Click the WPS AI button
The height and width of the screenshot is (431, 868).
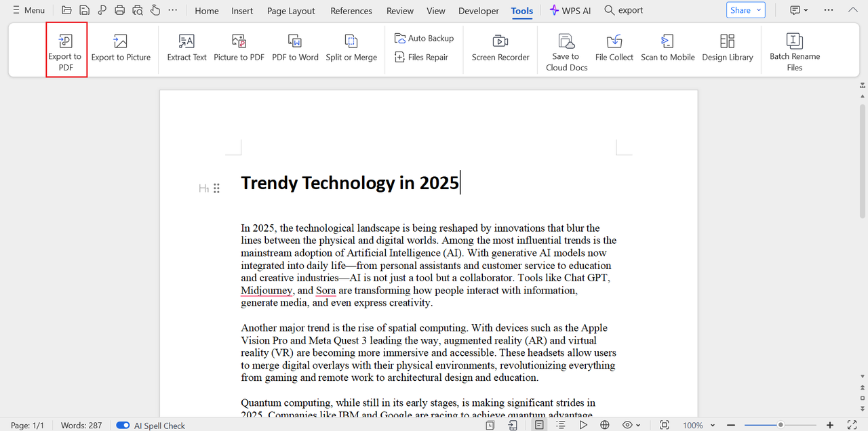click(x=570, y=10)
